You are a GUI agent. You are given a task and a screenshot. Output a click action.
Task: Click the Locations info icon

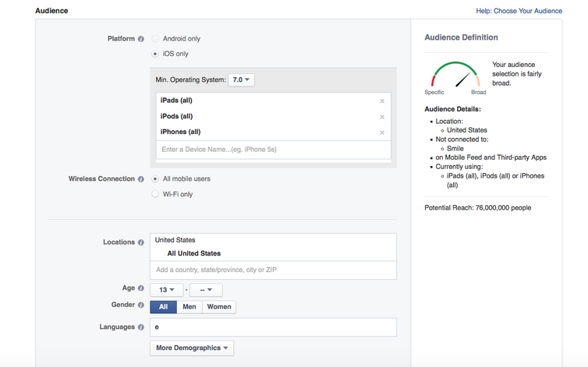pos(141,242)
